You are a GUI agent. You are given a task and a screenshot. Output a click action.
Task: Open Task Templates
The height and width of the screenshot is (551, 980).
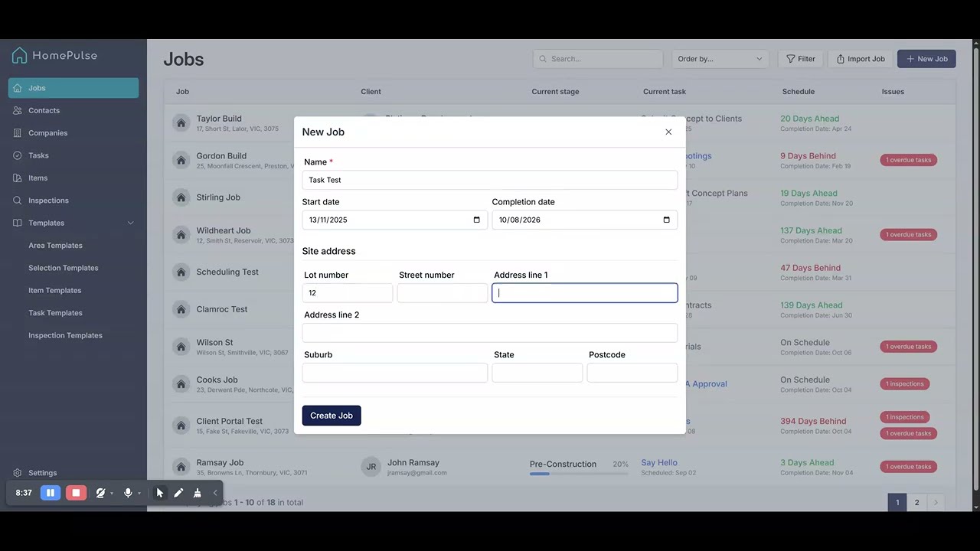point(55,313)
